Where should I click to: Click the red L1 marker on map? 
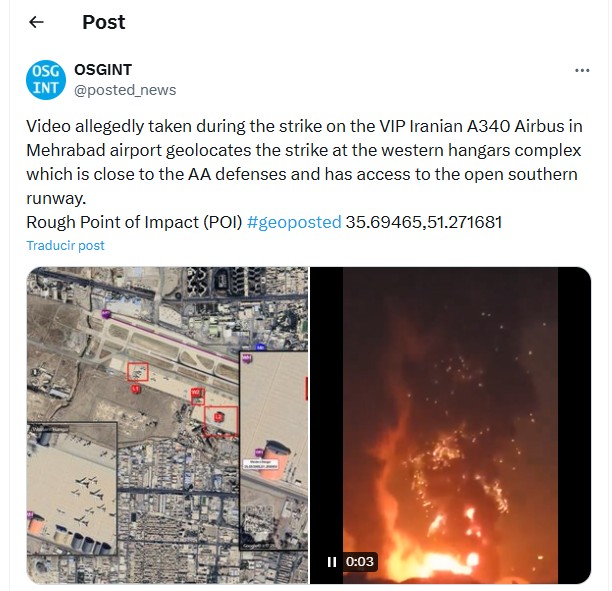pyautogui.click(x=135, y=388)
